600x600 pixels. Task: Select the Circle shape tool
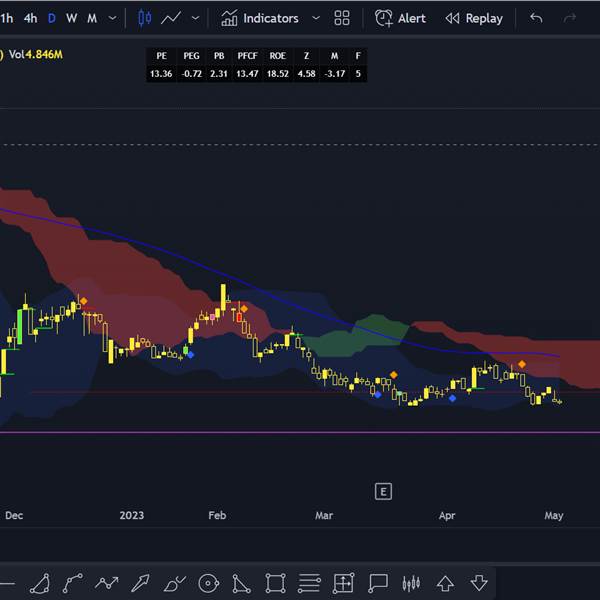209,583
